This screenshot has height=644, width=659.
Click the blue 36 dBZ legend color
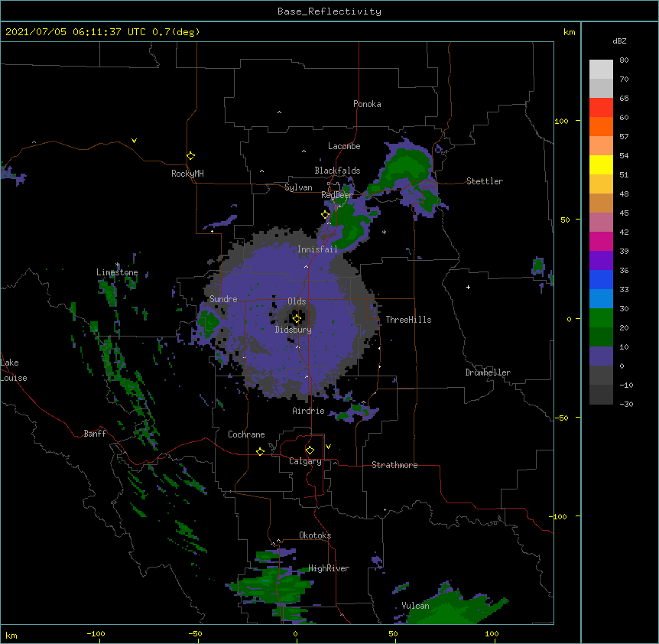[x=601, y=279]
